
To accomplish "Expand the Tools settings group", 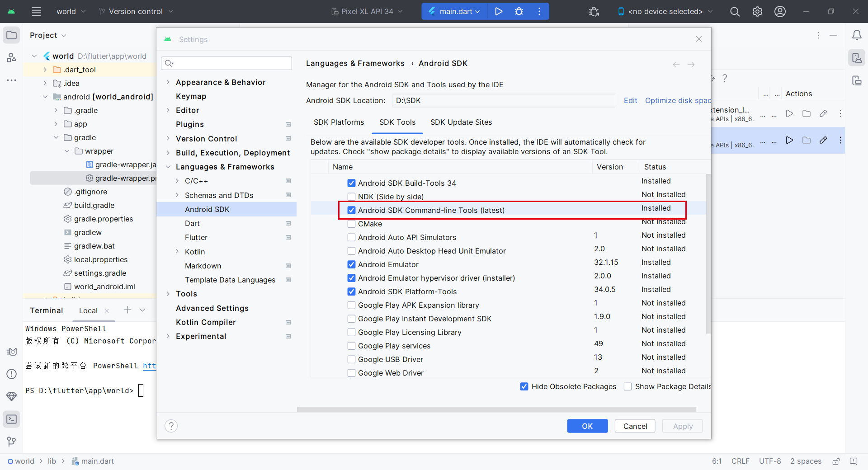I will (168, 294).
